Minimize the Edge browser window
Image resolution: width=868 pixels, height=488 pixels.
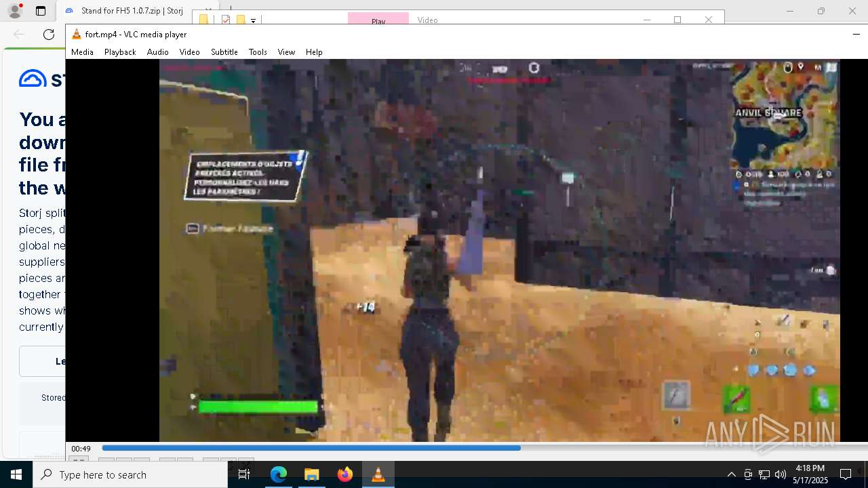click(789, 11)
